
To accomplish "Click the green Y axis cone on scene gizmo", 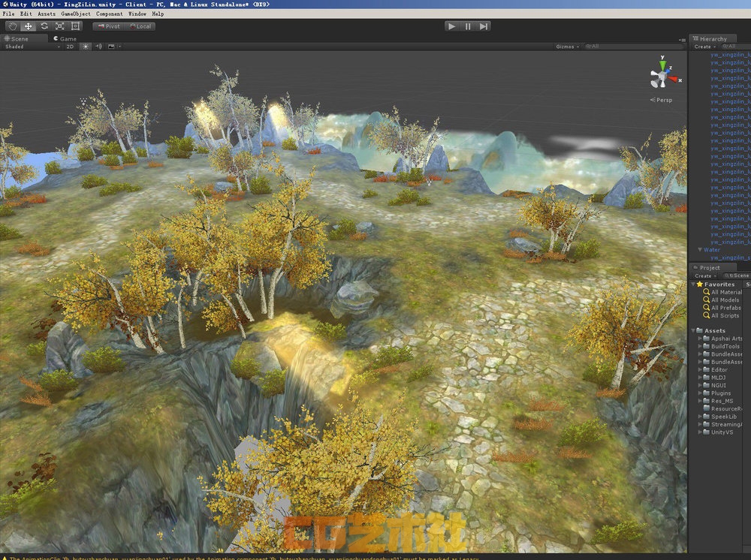I will [662, 64].
